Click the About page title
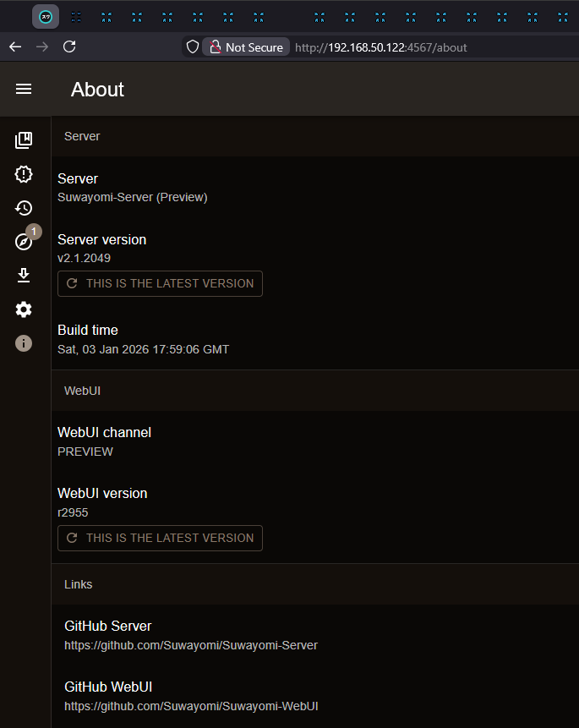The width and height of the screenshot is (579, 728). coord(97,89)
